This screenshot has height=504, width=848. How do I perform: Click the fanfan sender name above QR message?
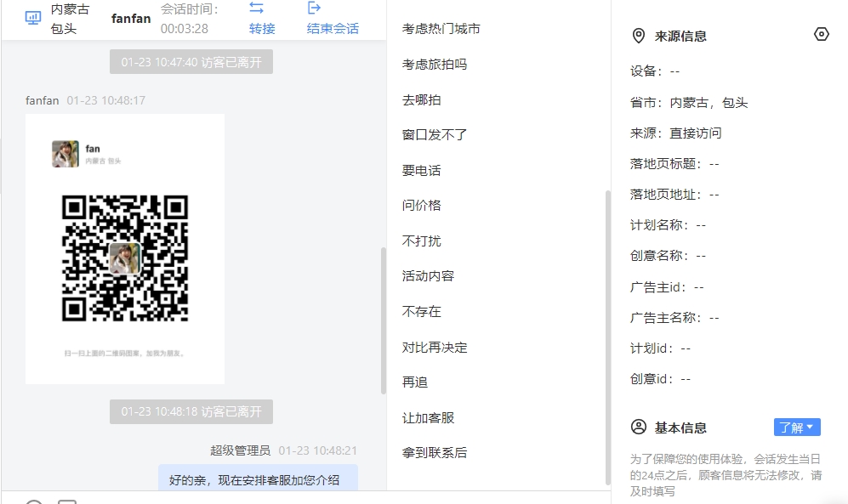point(43,101)
